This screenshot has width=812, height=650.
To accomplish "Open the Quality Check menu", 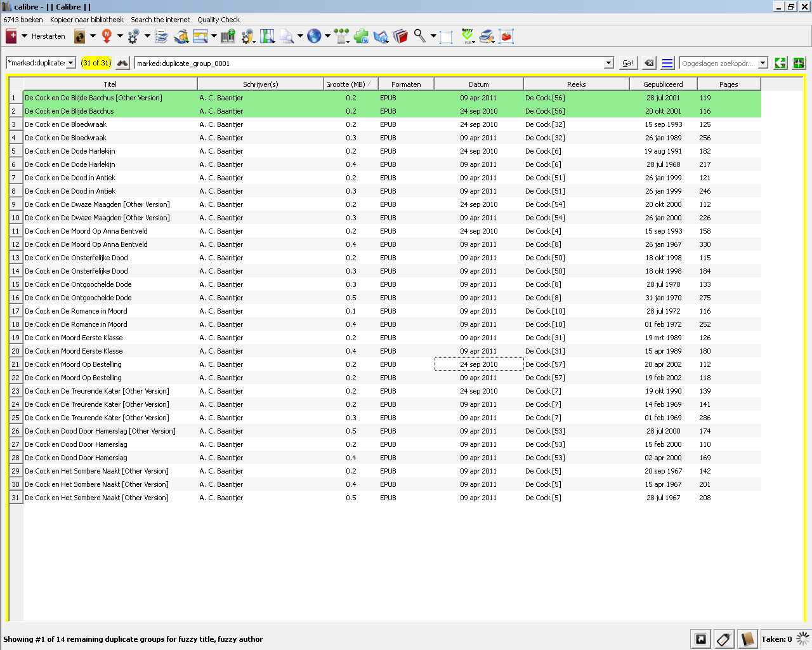I will pos(218,20).
